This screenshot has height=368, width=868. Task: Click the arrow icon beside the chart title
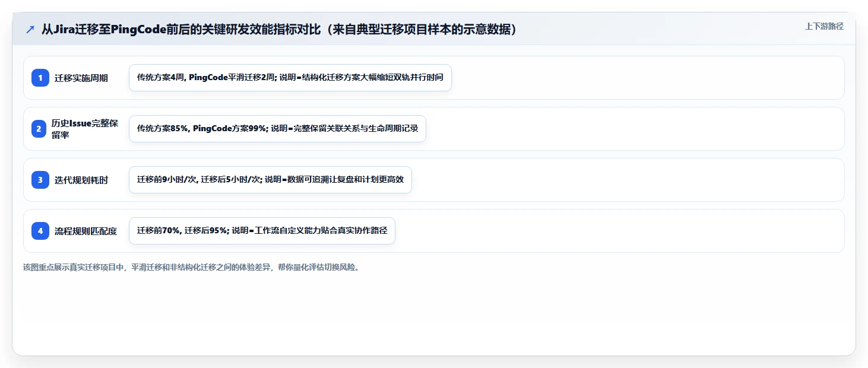click(30, 29)
